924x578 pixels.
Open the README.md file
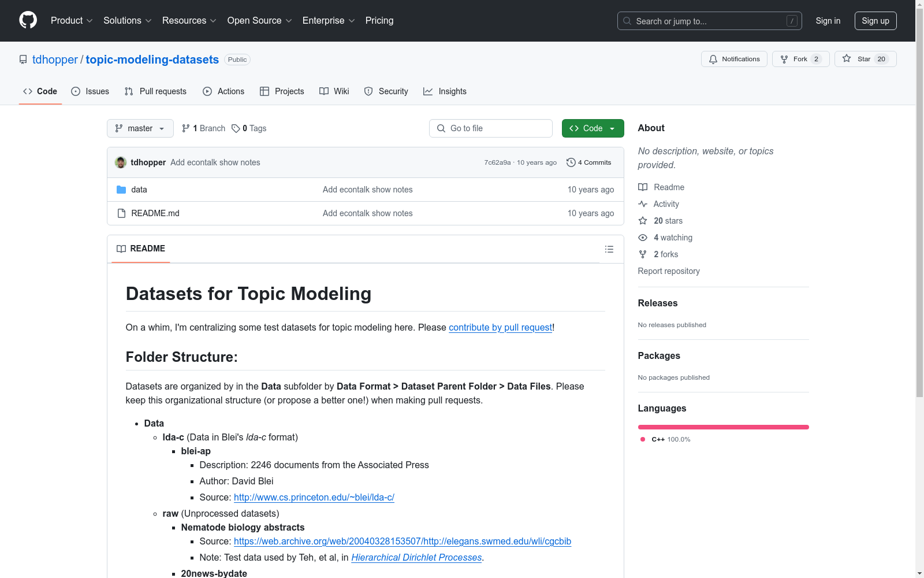pyautogui.click(x=155, y=213)
